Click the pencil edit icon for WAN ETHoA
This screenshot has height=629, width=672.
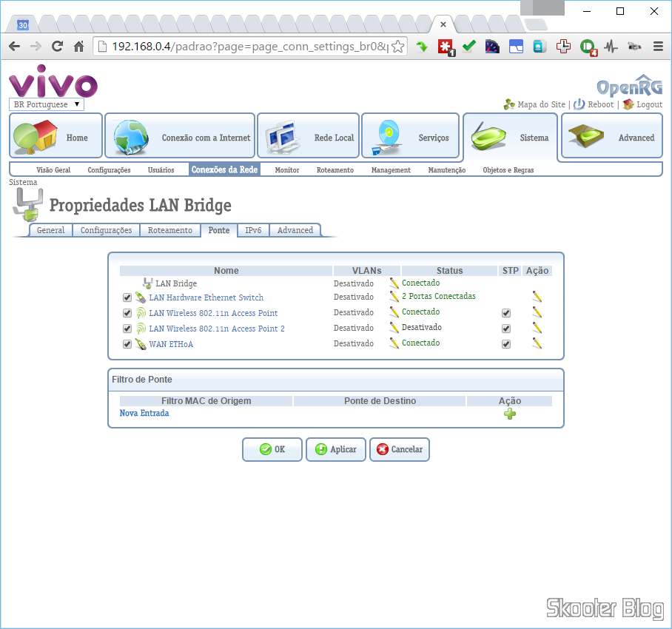point(537,343)
